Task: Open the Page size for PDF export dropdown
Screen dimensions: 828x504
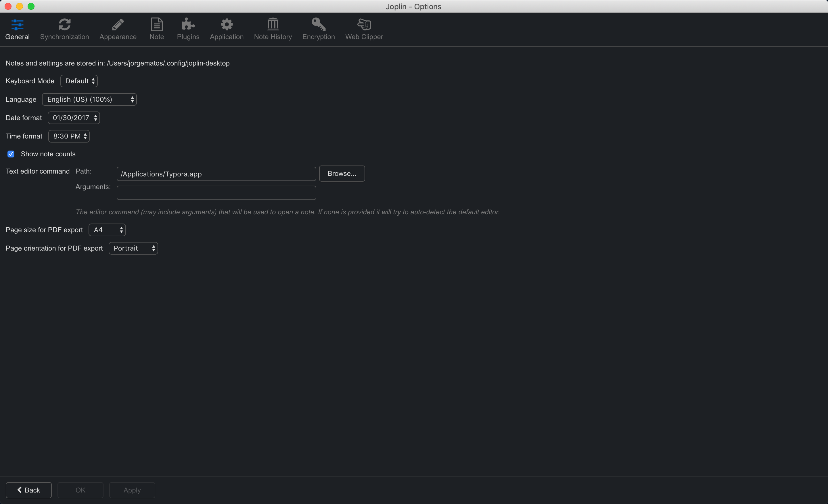Action: point(107,230)
